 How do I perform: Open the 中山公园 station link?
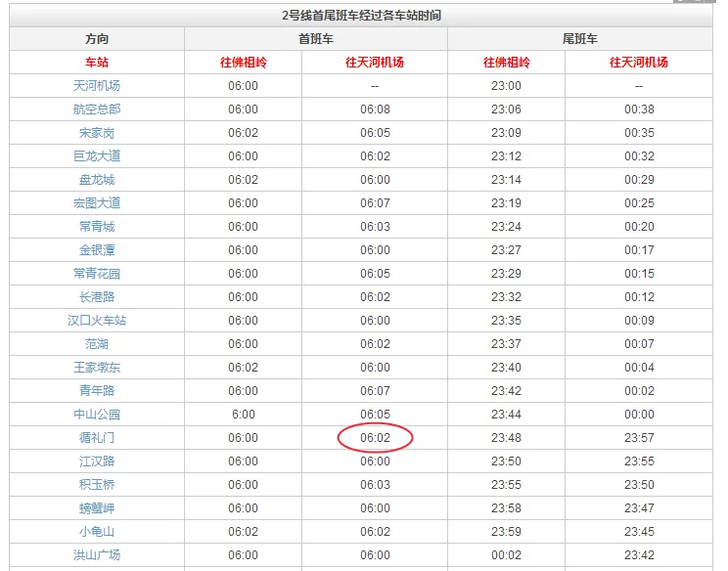97,415
